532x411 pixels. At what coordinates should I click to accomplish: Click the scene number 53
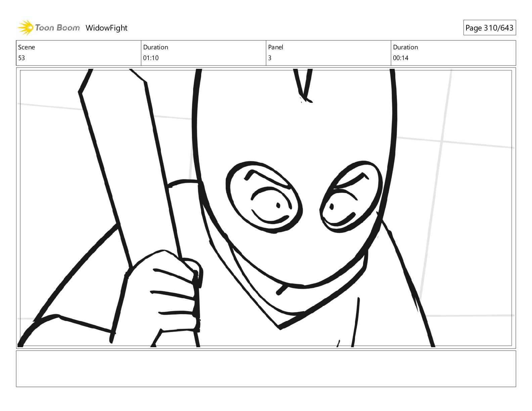click(21, 58)
